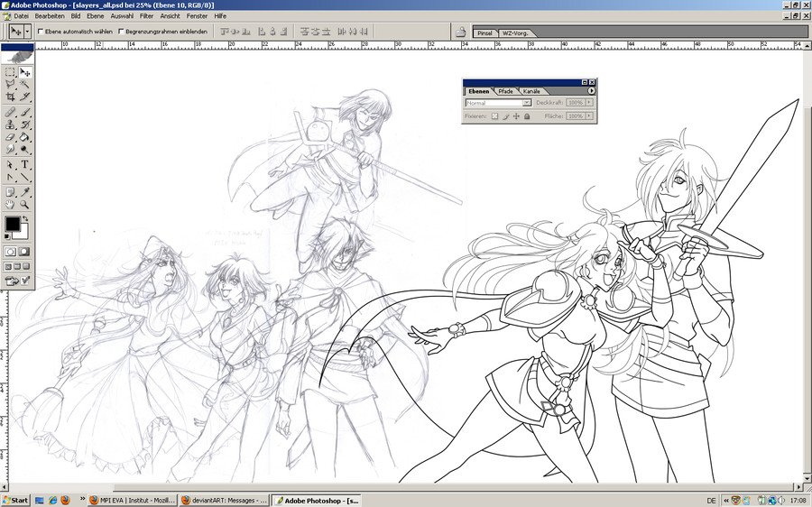The height and width of the screenshot is (507, 812).
Task: Switch to full screen with menu bar
Action: 17,266
